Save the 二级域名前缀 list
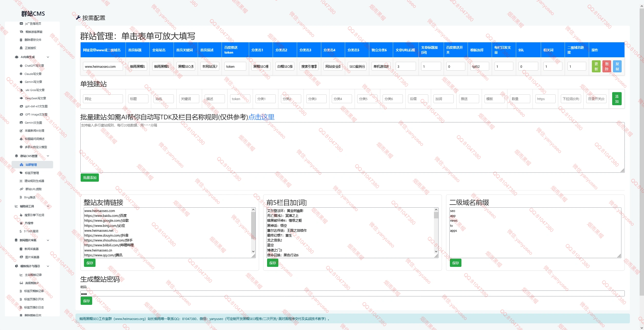Screen dimensions: 644x330 click(x=455, y=263)
